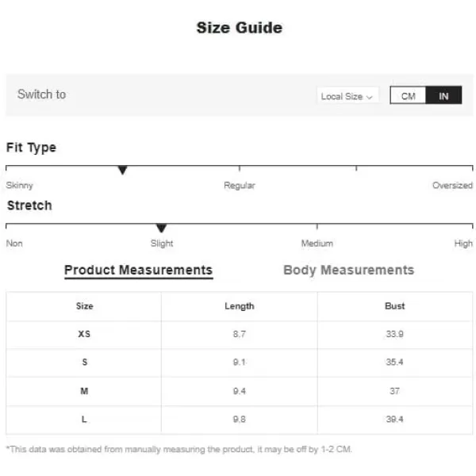Click the Medium stretch label
This screenshot has height=476, width=476.
pos(317,244)
